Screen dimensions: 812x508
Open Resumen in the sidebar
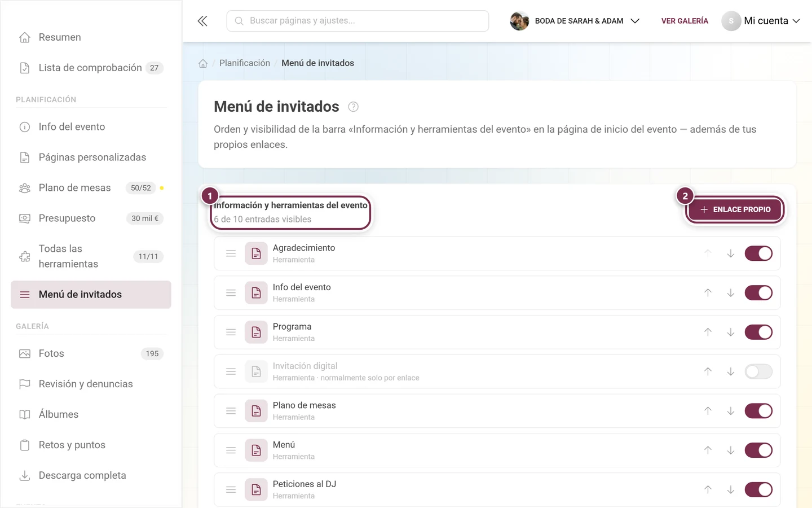tap(91, 37)
